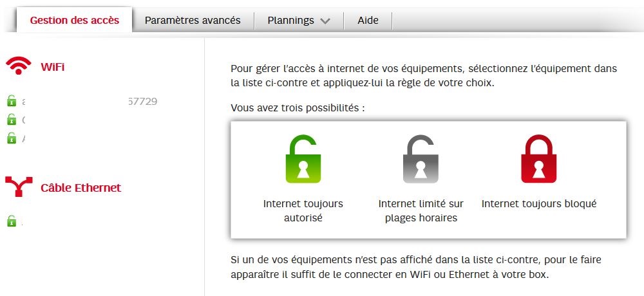Click the Ethernet device's green lock icon

click(11, 221)
